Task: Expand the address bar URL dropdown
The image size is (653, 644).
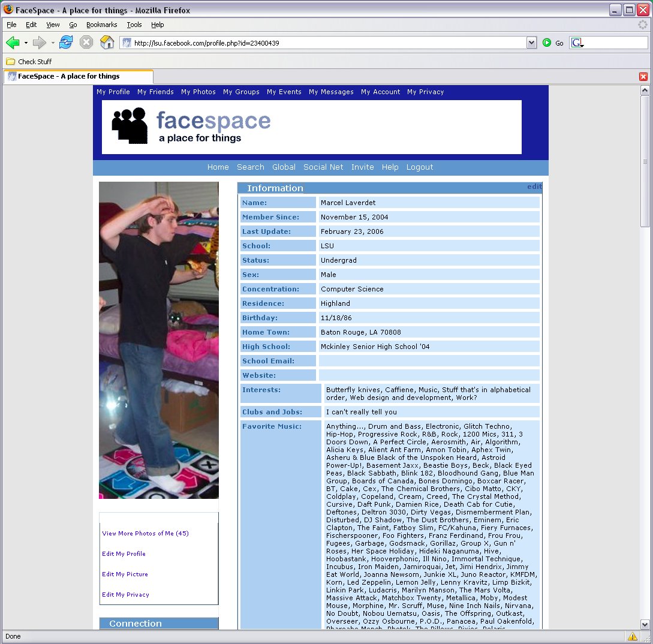Action: point(531,43)
